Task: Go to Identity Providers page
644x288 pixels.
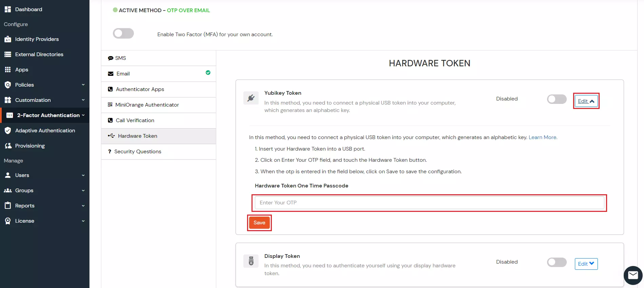Action: (x=37, y=39)
